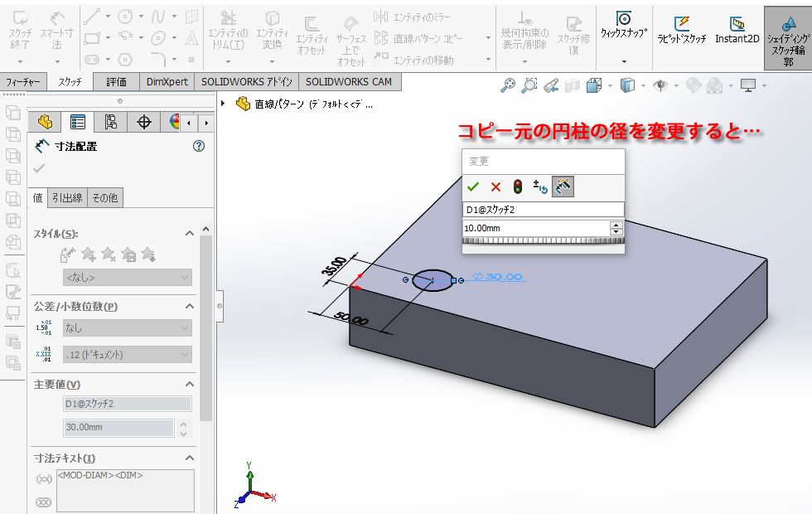Open the エンティティのトリム dropdown arrow

(x=228, y=61)
